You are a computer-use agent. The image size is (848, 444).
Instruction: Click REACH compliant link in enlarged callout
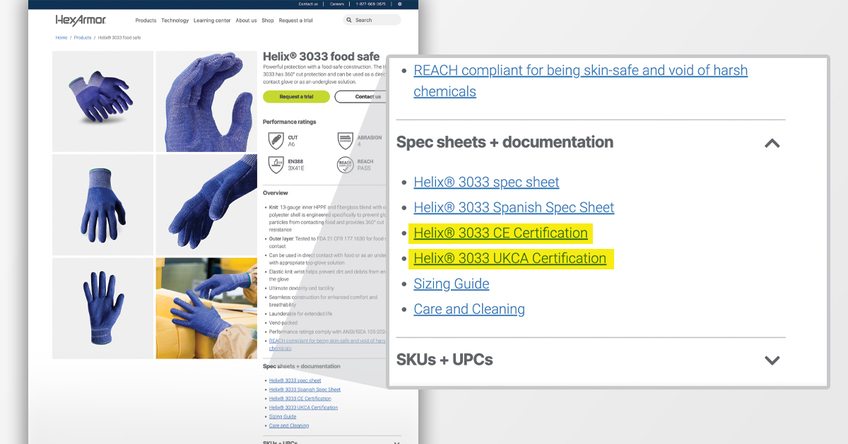pyautogui.click(x=580, y=81)
